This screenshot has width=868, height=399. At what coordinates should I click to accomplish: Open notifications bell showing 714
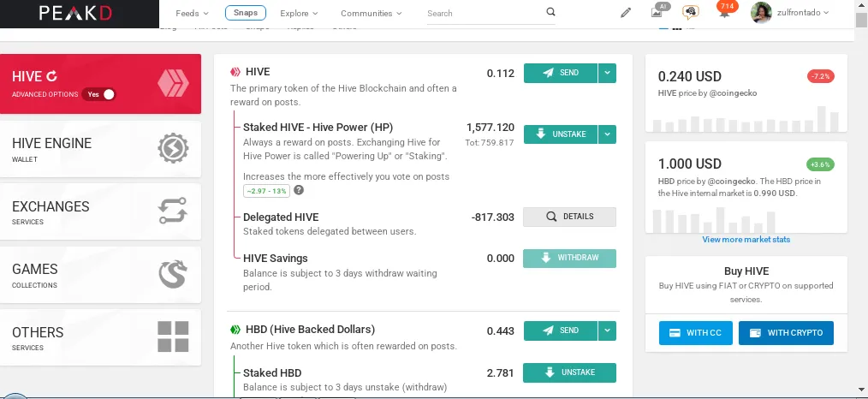tap(724, 10)
